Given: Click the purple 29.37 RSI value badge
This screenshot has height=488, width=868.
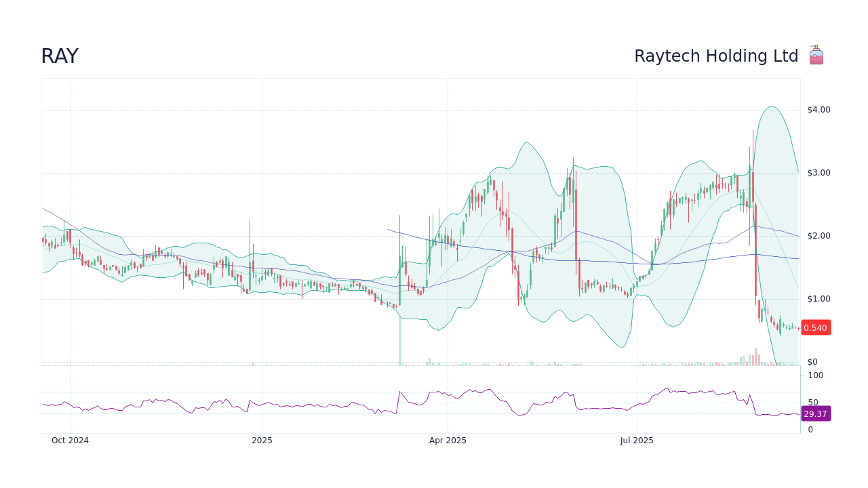Looking at the screenshot, I should [816, 413].
